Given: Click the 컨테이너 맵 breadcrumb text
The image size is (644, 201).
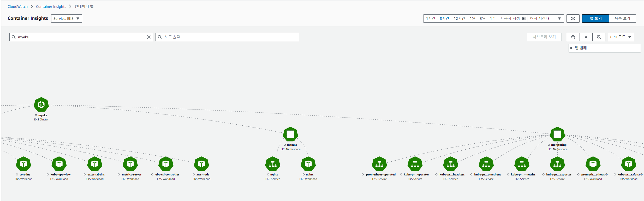Looking at the screenshot, I should 84,7.
